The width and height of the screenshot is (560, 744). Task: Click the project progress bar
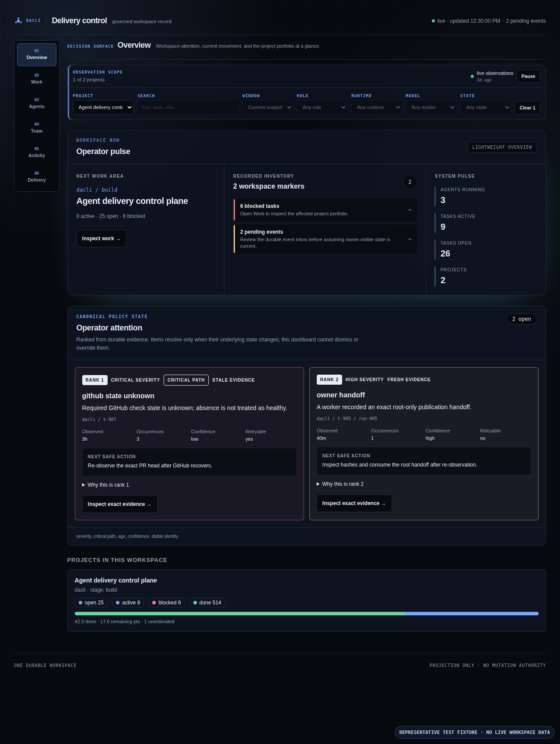[306, 614]
